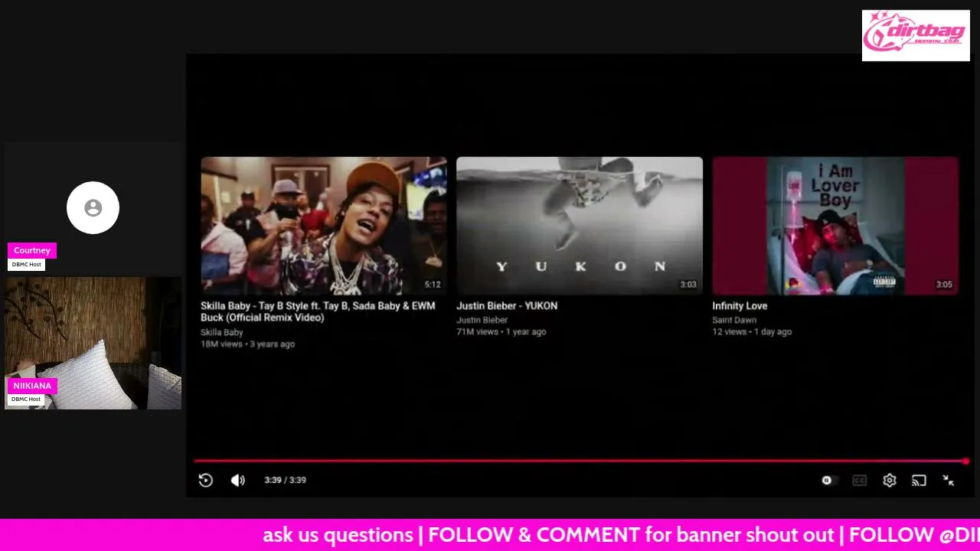Image resolution: width=980 pixels, height=551 pixels.
Task: Click "71M views • 1 year ago" text
Action: pyautogui.click(x=501, y=332)
